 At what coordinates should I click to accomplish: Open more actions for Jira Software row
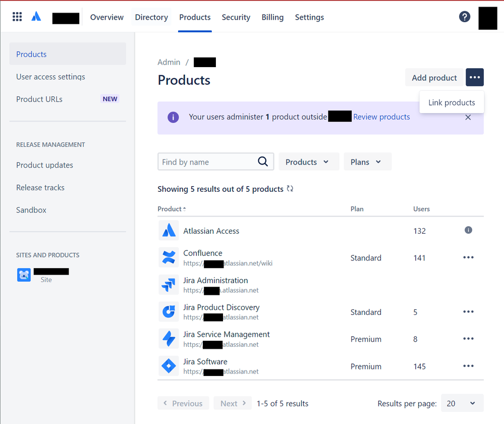coord(468,366)
